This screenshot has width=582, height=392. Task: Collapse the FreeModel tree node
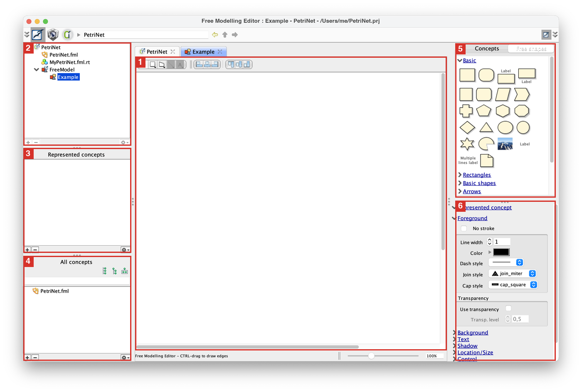coord(37,70)
